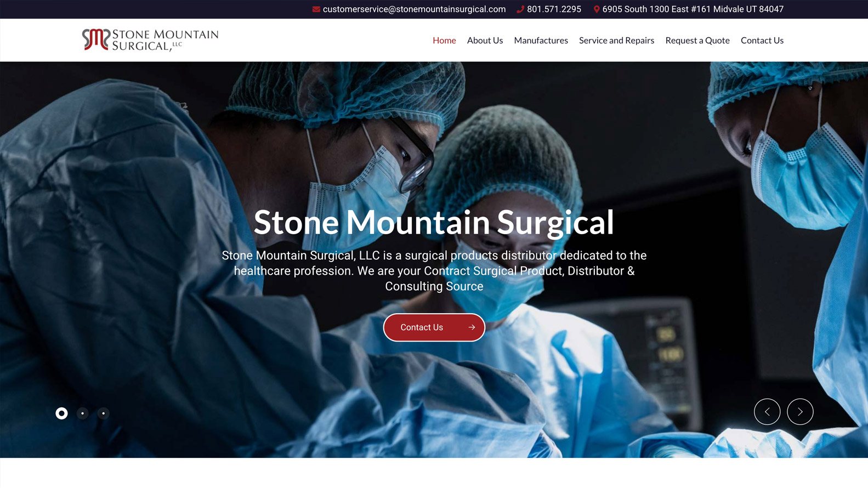The width and height of the screenshot is (868, 488).
Task: Click the Stone Mountain Surgical logo
Action: [x=150, y=40]
